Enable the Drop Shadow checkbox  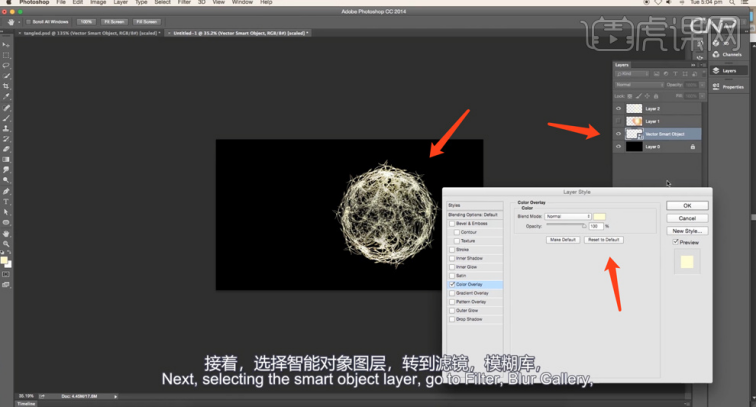pos(452,319)
